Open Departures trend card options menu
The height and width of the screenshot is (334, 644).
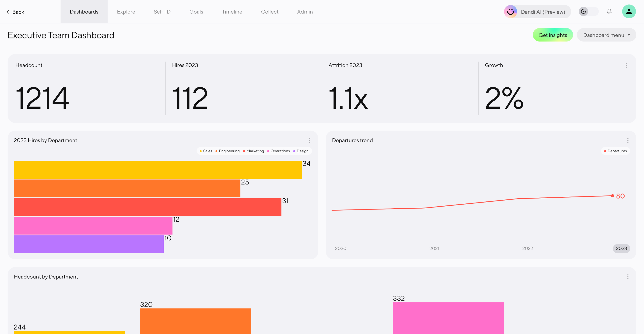628,140
